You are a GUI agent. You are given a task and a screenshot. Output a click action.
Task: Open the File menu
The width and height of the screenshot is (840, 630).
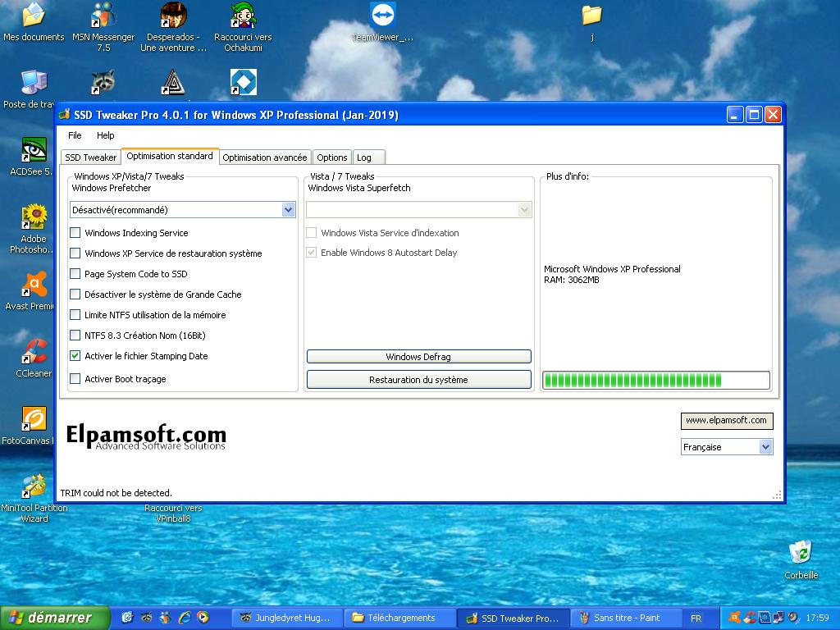tap(75, 135)
